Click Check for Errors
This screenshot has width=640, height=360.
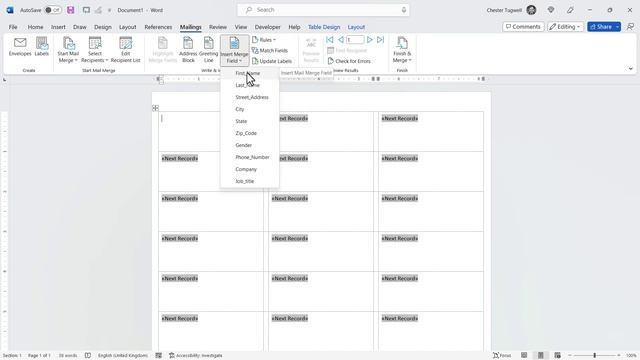pyautogui.click(x=349, y=61)
